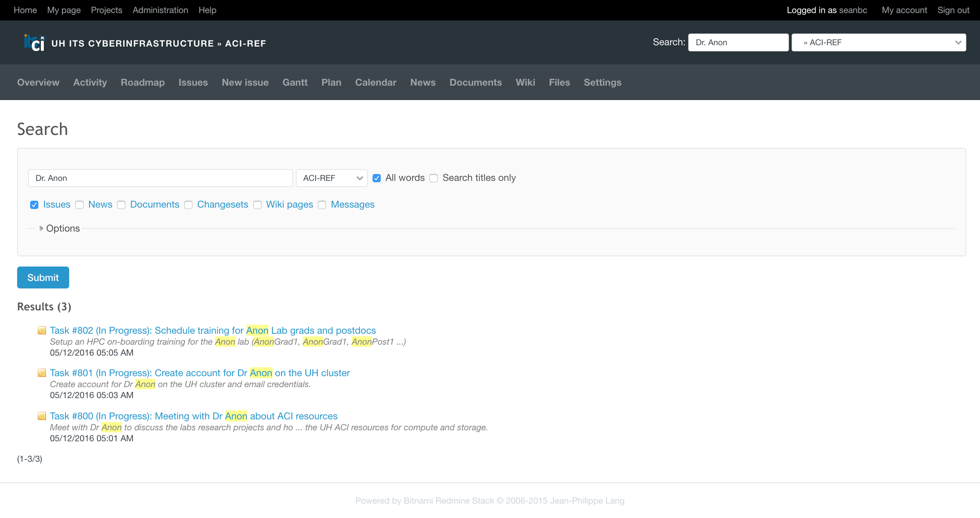Open Task #801 Create account result

pyautogui.click(x=200, y=373)
